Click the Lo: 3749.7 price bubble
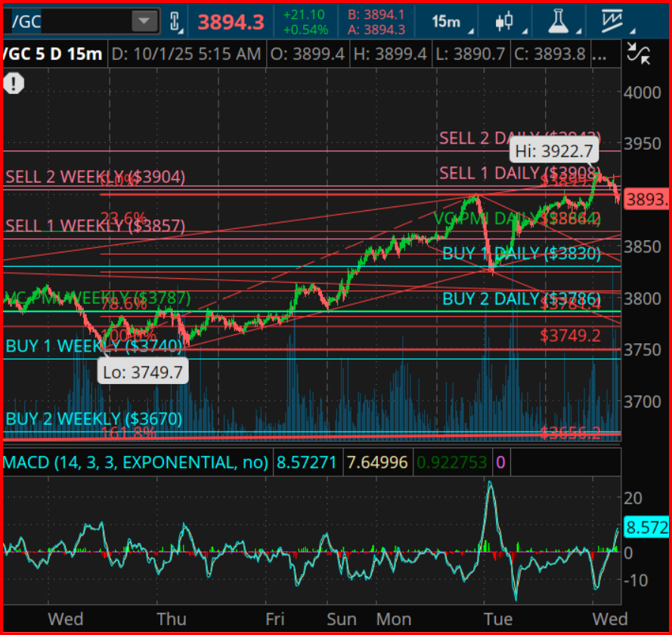672x635 pixels. point(143,371)
